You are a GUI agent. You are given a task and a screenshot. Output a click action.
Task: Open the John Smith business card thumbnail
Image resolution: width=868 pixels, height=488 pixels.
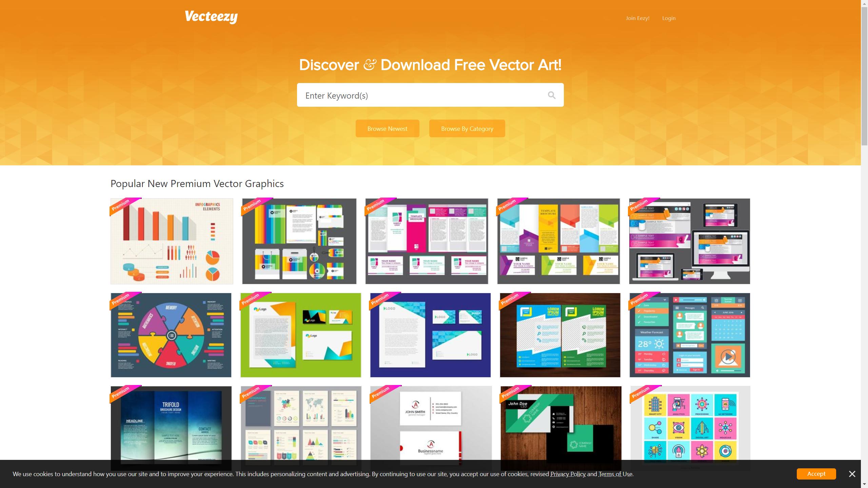pyautogui.click(x=431, y=424)
